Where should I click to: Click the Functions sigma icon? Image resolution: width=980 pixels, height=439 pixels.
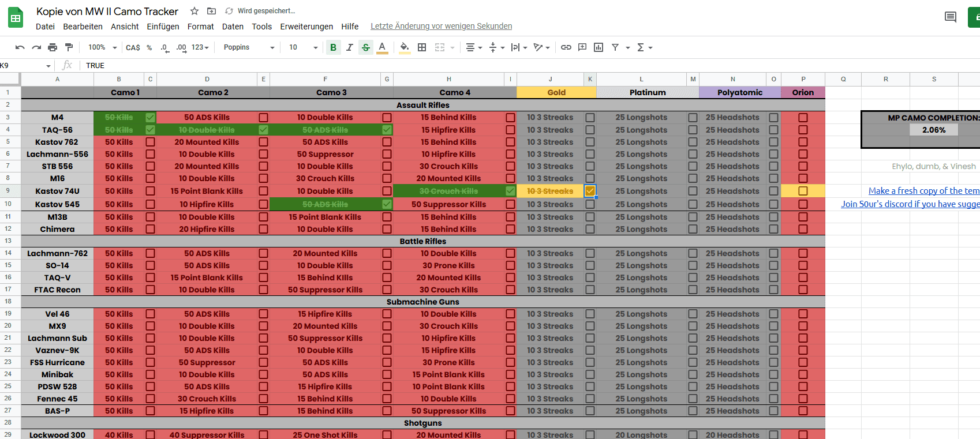(x=641, y=47)
